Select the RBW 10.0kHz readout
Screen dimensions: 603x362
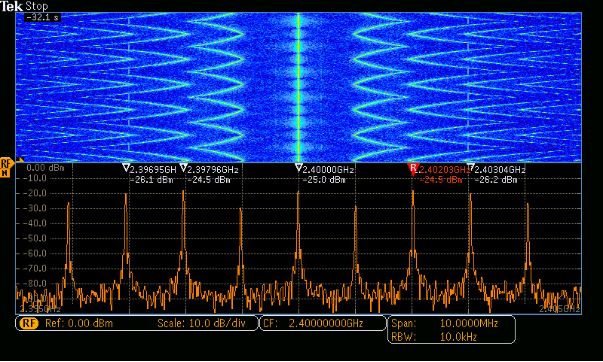click(x=434, y=337)
